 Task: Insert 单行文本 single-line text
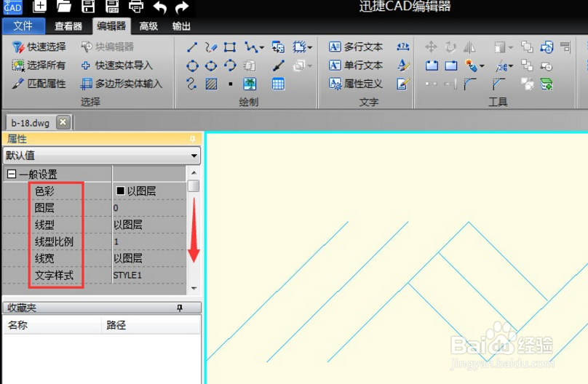point(356,65)
